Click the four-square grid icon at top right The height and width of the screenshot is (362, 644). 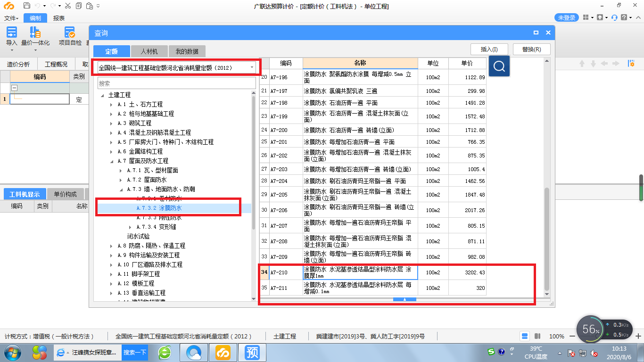coord(586,17)
